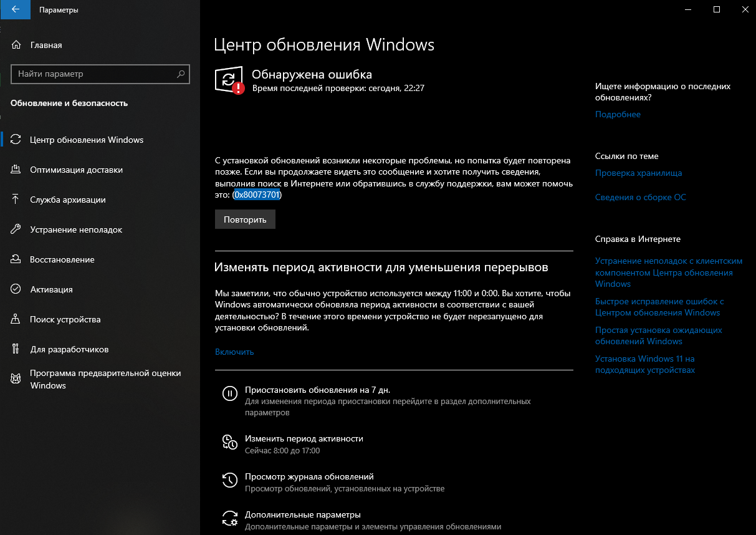
Task: Open Простая установка ожидающих обновлений link
Action: [x=658, y=335]
